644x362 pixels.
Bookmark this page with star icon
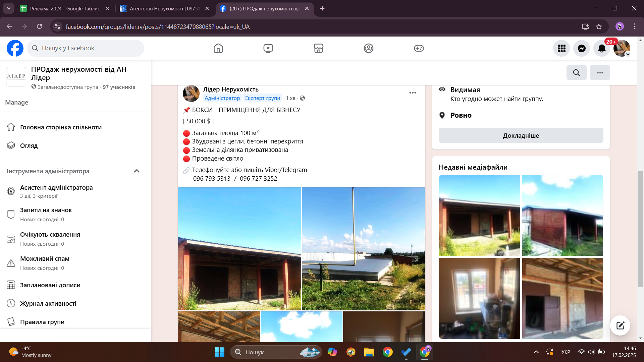coord(599,26)
